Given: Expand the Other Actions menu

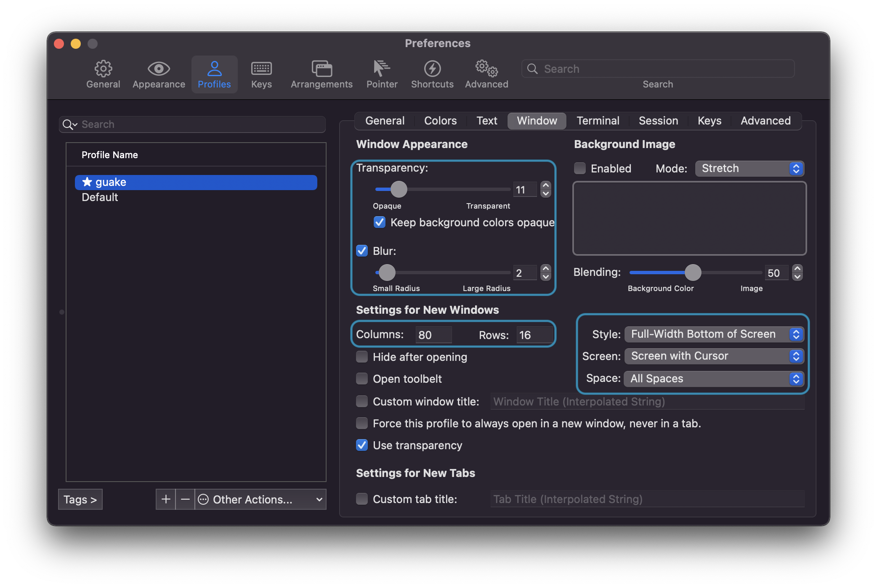Looking at the screenshot, I should pos(260,499).
